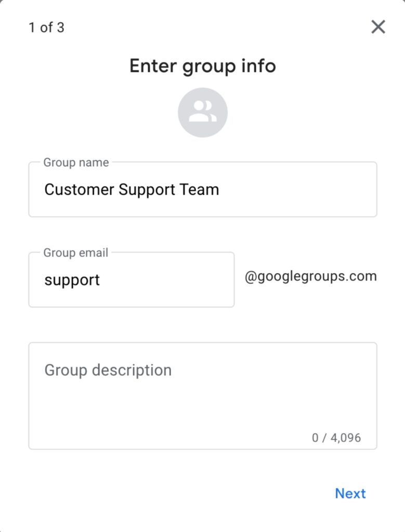The image size is (405, 532).
Task: Close the Enter group info dialog
Action: pyautogui.click(x=378, y=27)
